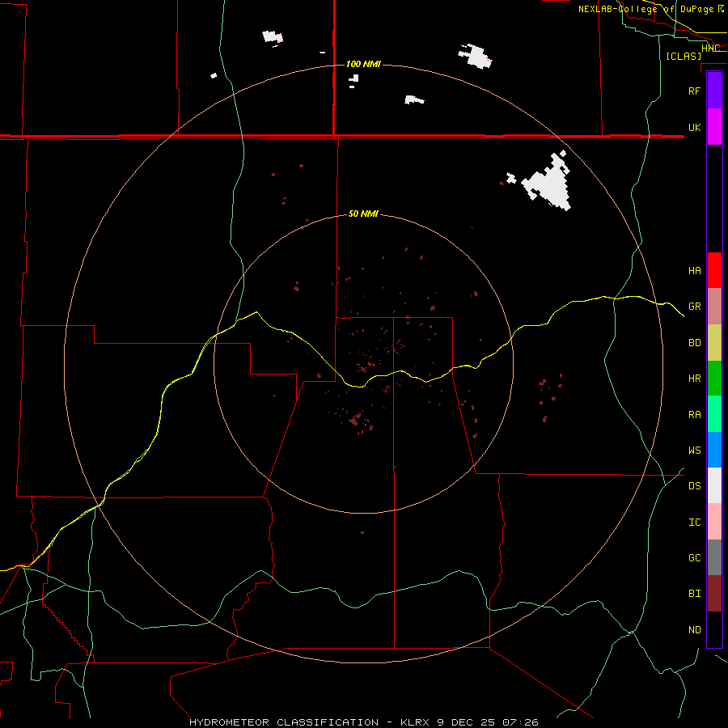
Task: Click the "HYDROMETEOR CLASSIFICATION" title text
Action: tap(284, 722)
